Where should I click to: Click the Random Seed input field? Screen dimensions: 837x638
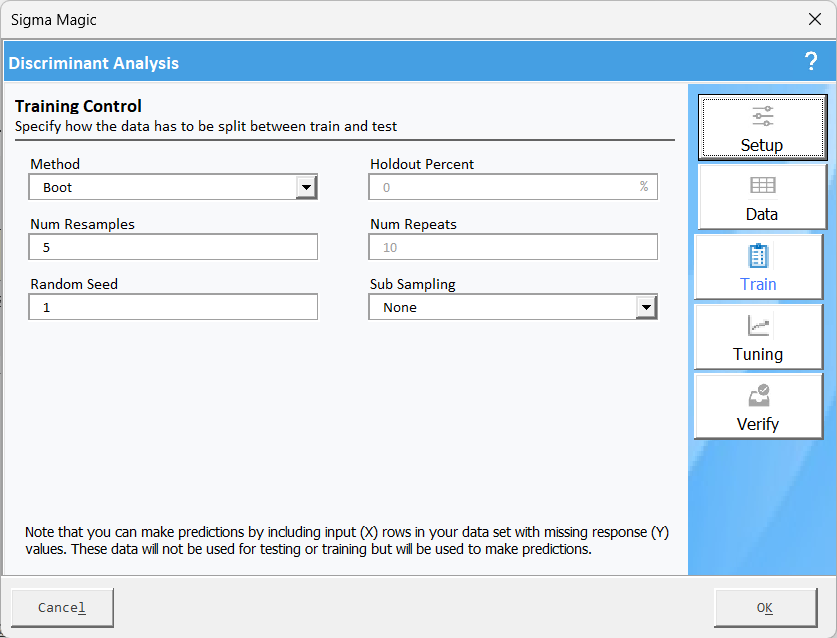pos(173,307)
